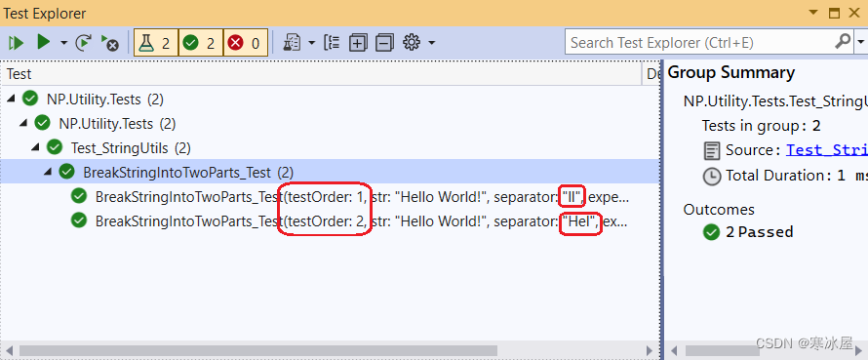Click the Total Duration text
Image resolution: width=868 pixels, height=360 pixels.
coord(796,176)
